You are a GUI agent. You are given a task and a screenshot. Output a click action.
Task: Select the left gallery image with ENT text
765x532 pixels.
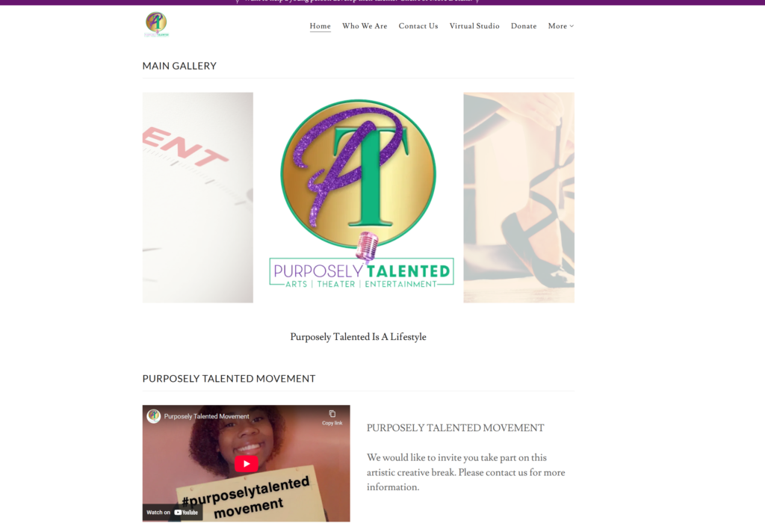197,198
